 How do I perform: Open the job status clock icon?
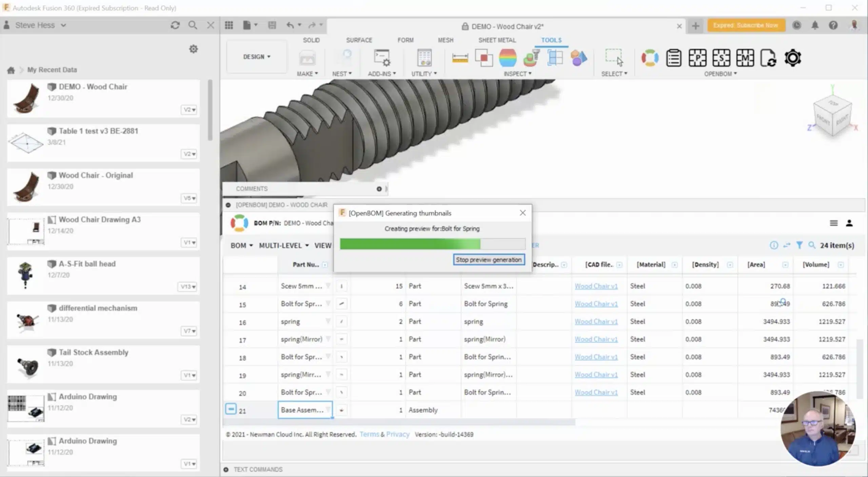[x=797, y=25]
